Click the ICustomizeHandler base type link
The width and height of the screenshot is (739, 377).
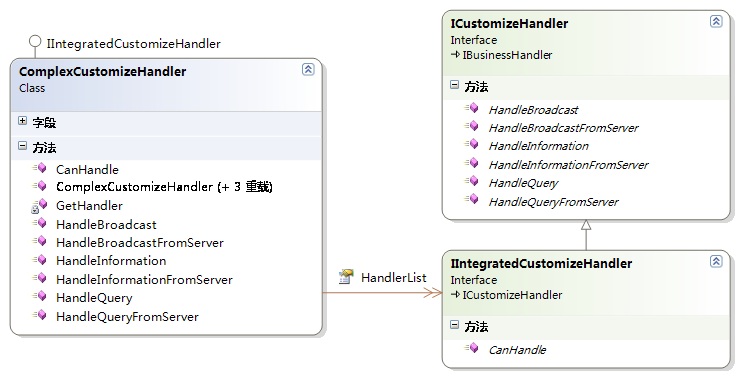point(512,295)
